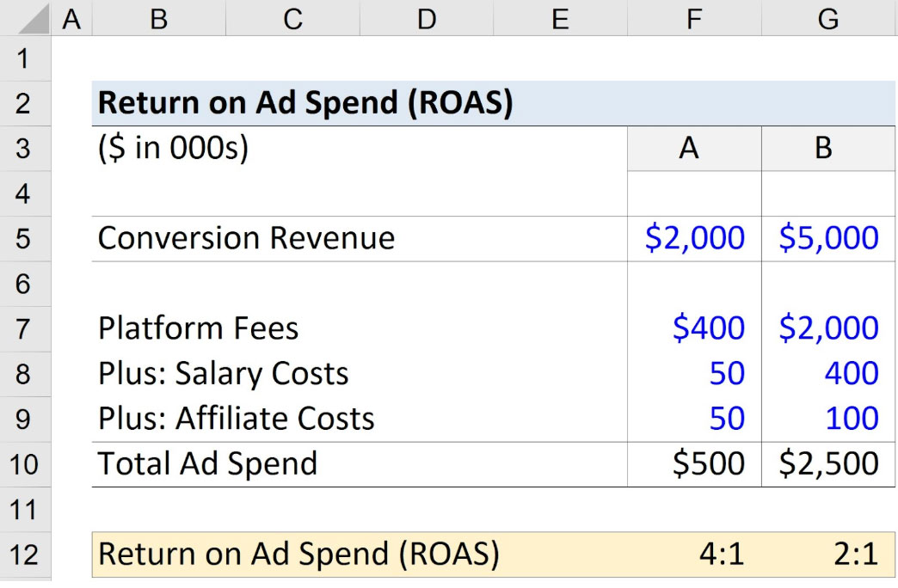The height and width of the screenshot is (588, 898).
Task: Select column C header
Action: 292,18
